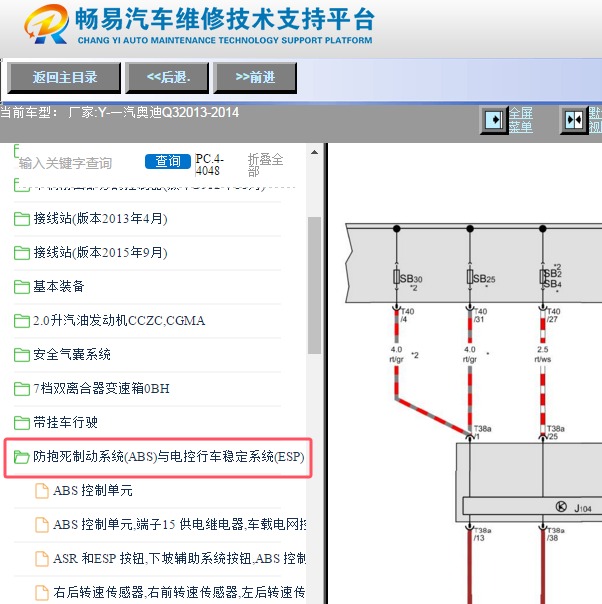The height and width of the screenshot is (604, 602).
Task: Collapse 防抱死制动系统(ABS)与电控行车稳定系统(ESP) folder
Action: tap(169, 456)
